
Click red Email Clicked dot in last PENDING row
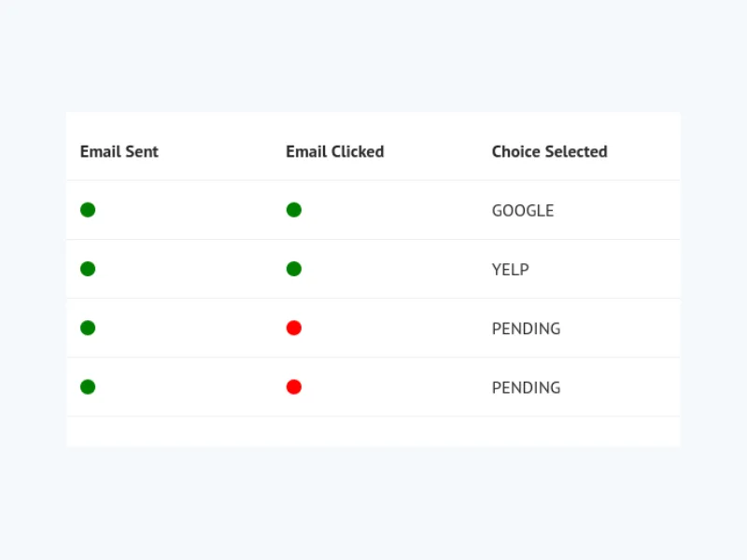293,386
